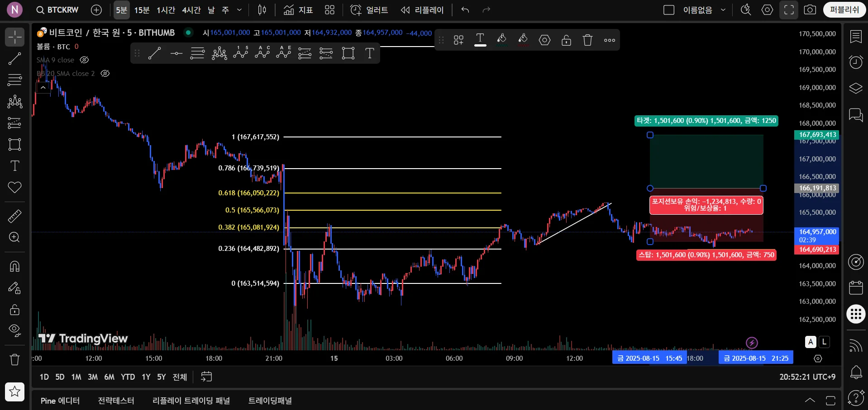Open the help center icon

[856, 398]
